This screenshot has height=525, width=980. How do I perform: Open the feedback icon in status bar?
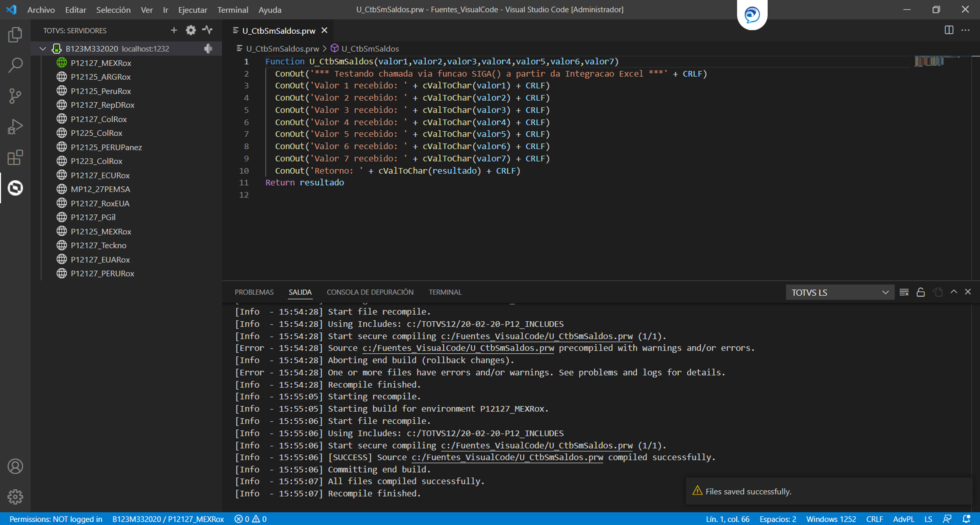click(x=947, y=519)
